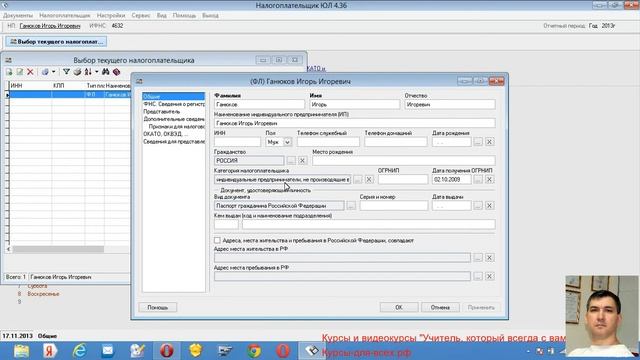Click the printer toolbar icon
This screenshot has width=640, height=360.
[77, 72]
